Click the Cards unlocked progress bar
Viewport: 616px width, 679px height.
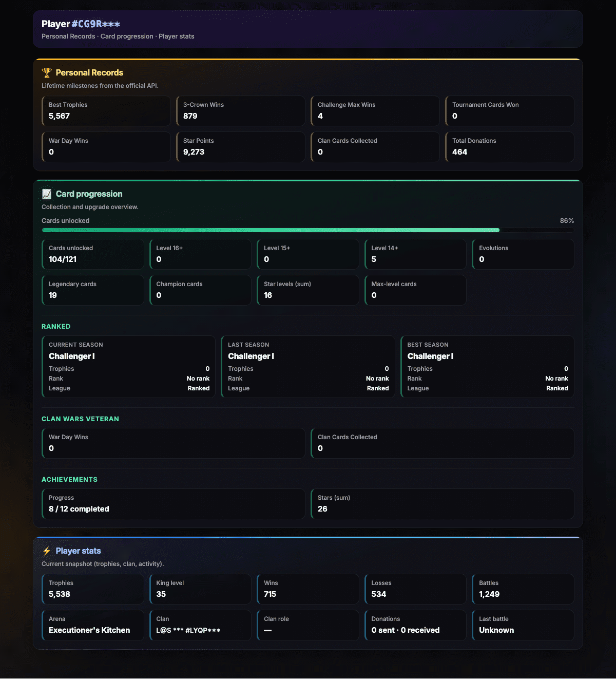click(x=307, y=230)
